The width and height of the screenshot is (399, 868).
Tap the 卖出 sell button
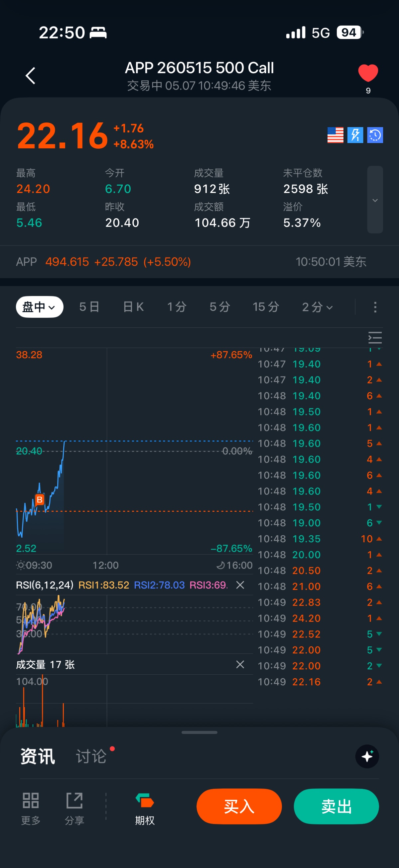(x=336, y=806)
